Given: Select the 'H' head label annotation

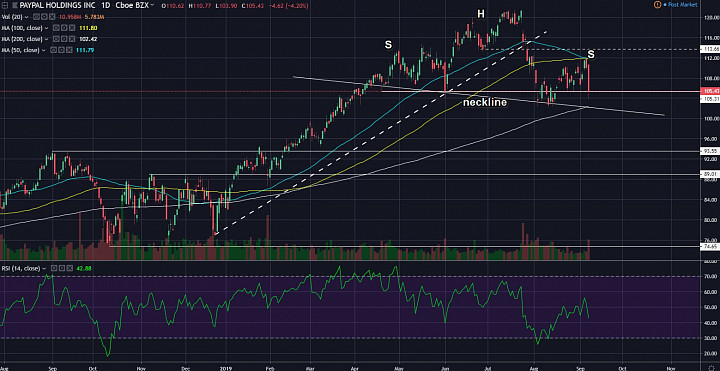Looking at the screenshot, I should pyautogui.click(x=481, y=14).
